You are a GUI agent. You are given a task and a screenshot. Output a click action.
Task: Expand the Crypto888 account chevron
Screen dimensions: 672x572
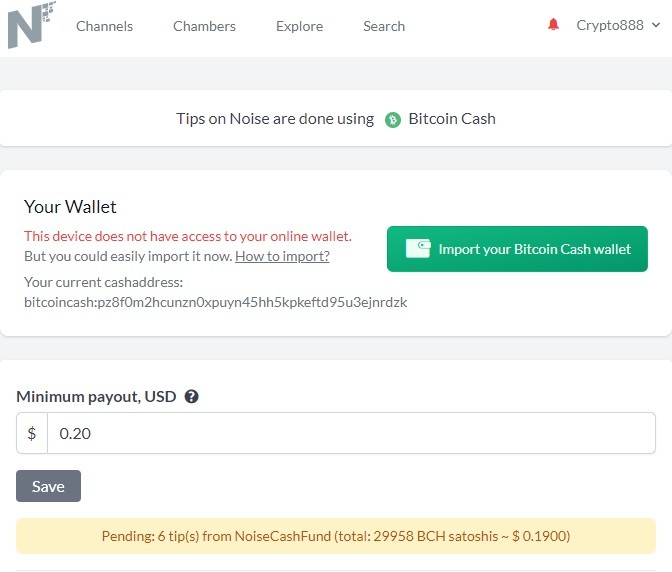click(656, 25)
